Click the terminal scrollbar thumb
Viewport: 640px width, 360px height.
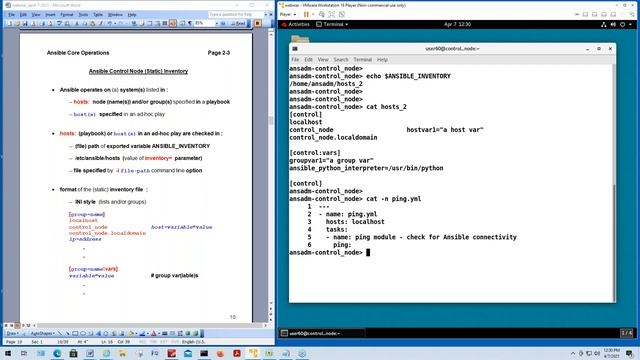coord(614,243)
